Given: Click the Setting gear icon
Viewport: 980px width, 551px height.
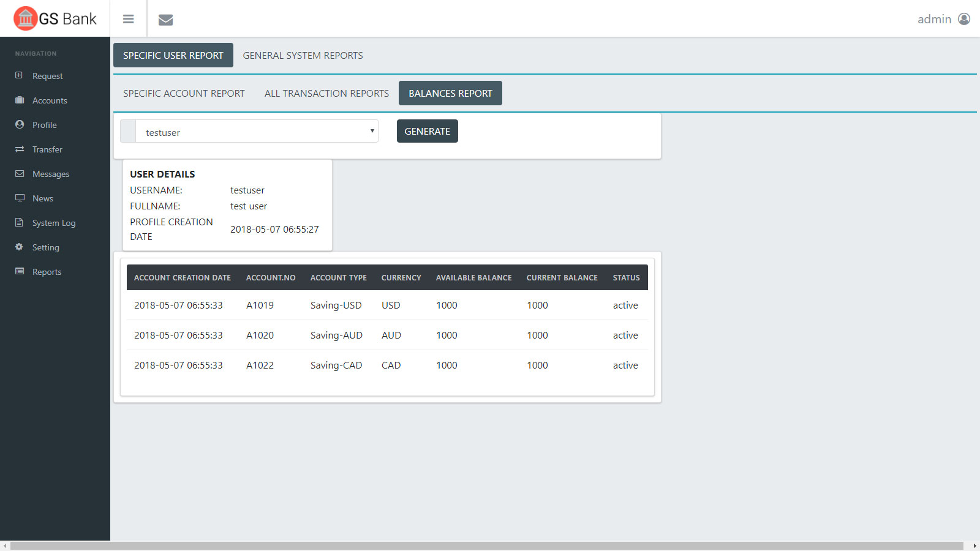Looking at the screenshot, I should click(x=19, y=247).
